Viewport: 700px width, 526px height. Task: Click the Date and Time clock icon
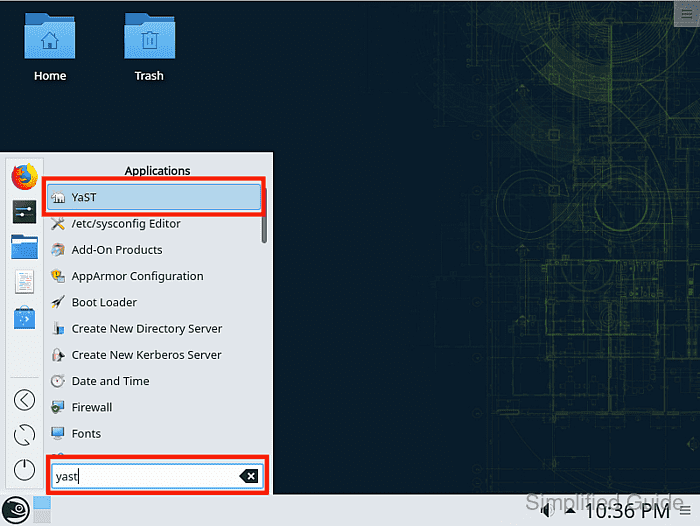tap(58, 381)
